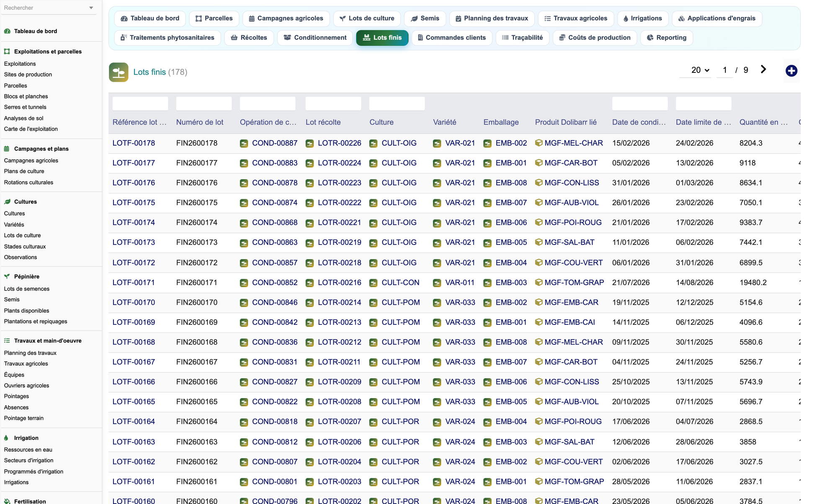Click the Numéro de lot filter field
The height and width of the screenshot is (504, 815).
pos(204,103)
